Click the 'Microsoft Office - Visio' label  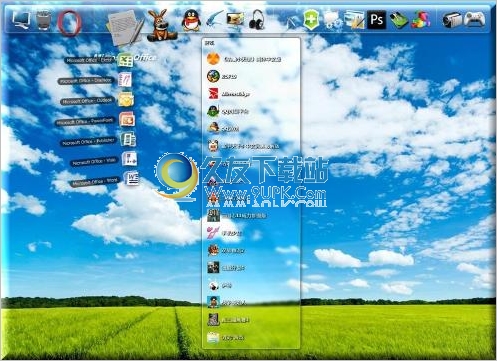click(94, 162)
